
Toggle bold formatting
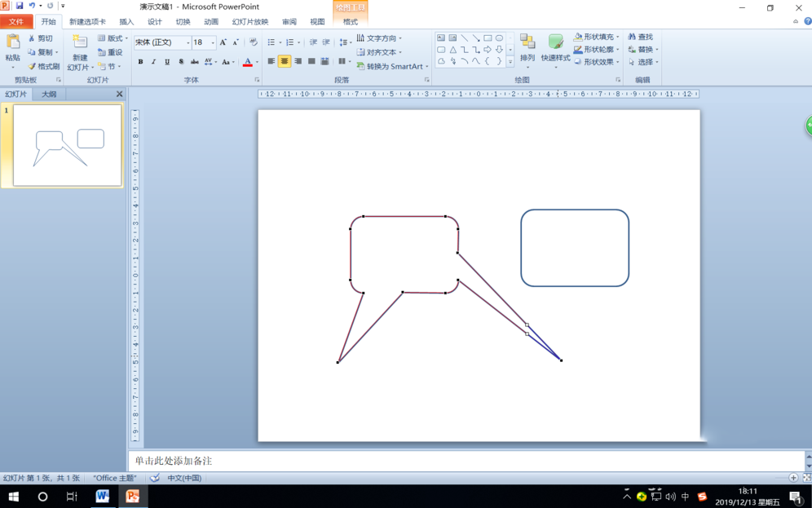(x=140, y=62)
